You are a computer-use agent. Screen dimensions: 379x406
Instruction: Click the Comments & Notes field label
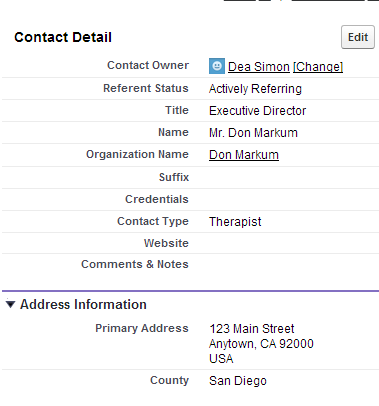pyautogui.click(x=135, y=264)
